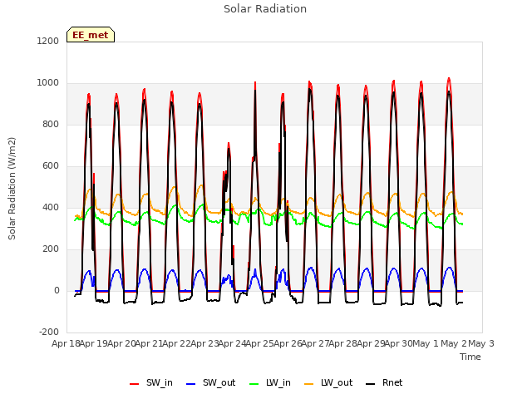Click the black Rnet legend swatch

(371, 384)
